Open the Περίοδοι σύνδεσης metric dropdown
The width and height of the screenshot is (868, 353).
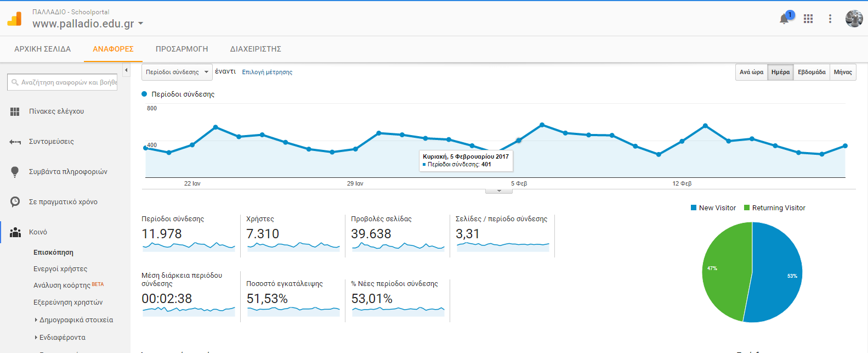[x=177, y=72]
